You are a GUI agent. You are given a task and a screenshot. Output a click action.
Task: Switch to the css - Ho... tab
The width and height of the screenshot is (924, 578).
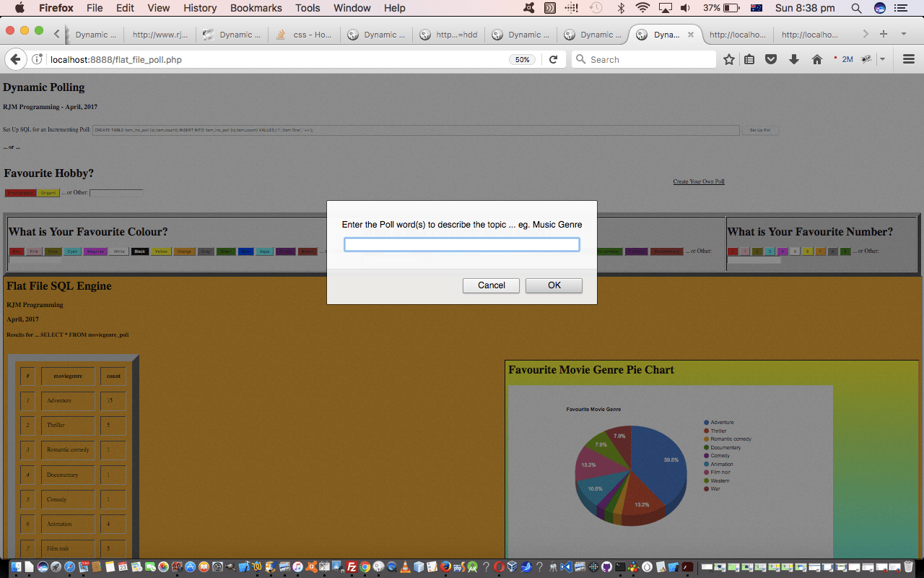tap(305, 35)
